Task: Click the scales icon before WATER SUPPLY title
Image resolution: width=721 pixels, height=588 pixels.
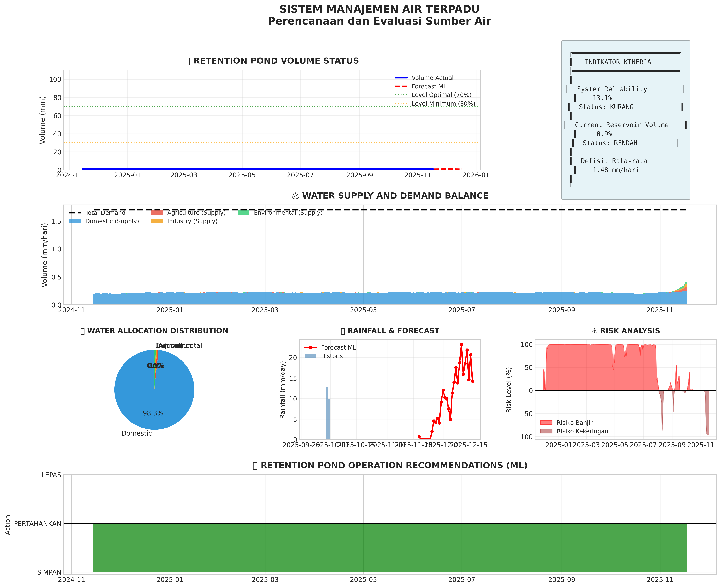Action: 295,196
